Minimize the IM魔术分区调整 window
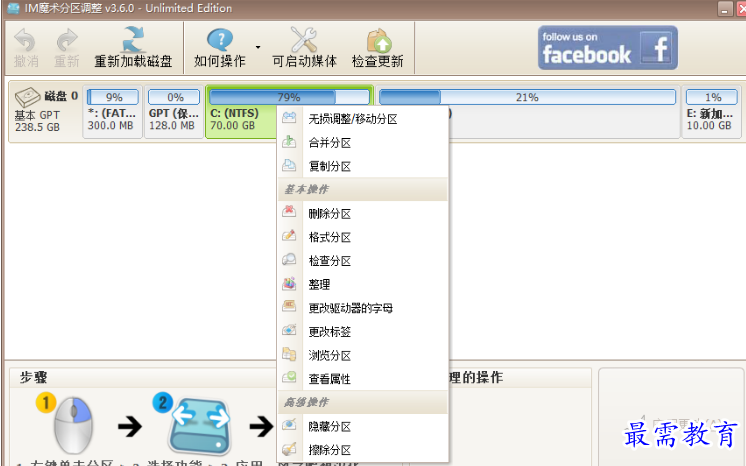This screenshot has width=746, height=466. pos(725,9)
